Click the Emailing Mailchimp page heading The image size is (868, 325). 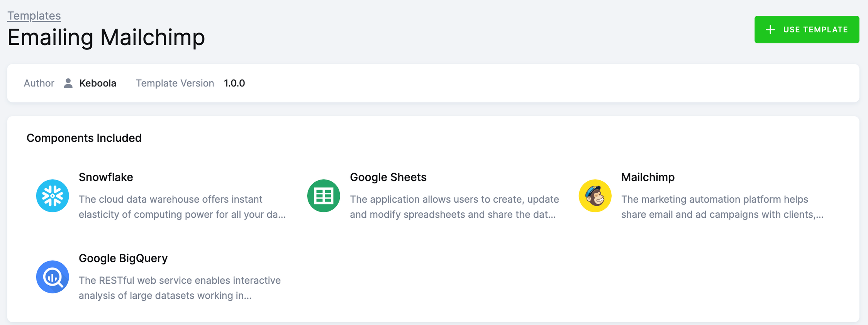point(106,37)
